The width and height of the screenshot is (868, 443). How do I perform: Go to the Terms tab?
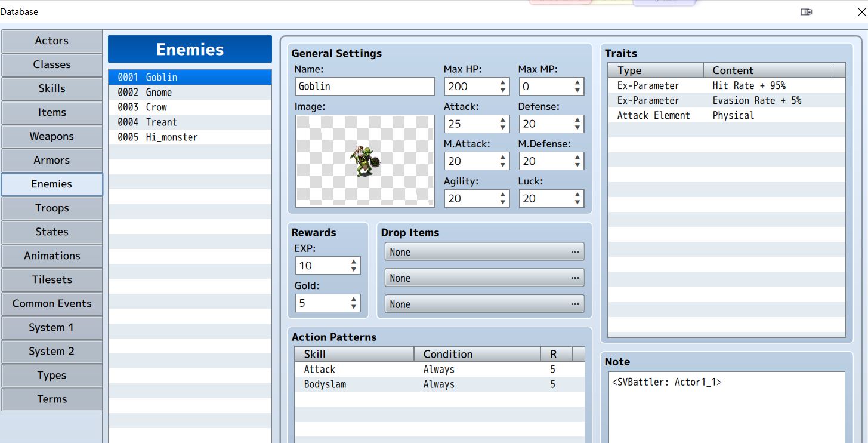coord(52,399)
